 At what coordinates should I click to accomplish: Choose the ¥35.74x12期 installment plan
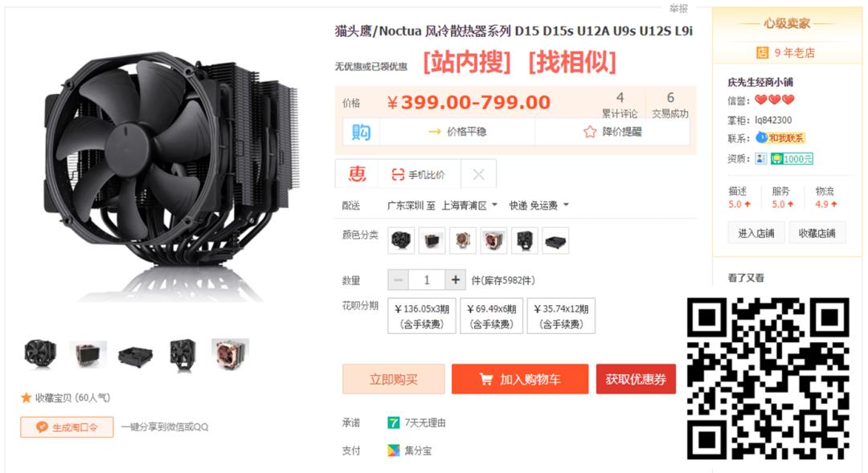click(561, 316)
